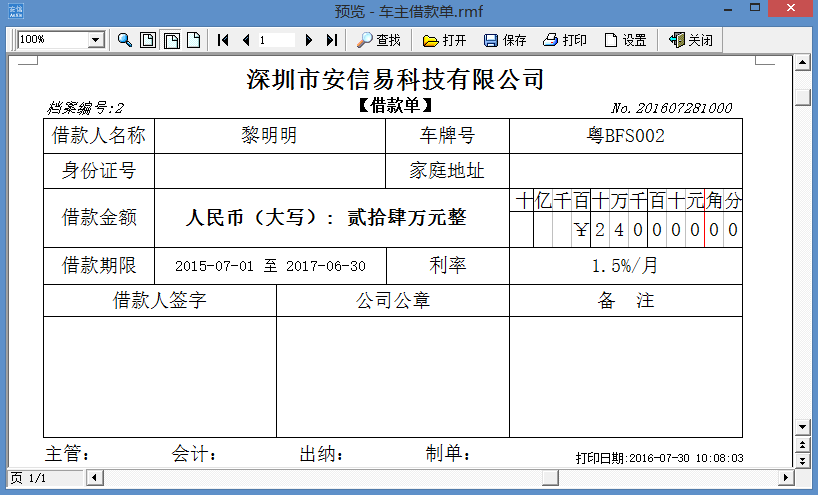Select the page width view icon
Screen dimensions: 818x495
171,40
